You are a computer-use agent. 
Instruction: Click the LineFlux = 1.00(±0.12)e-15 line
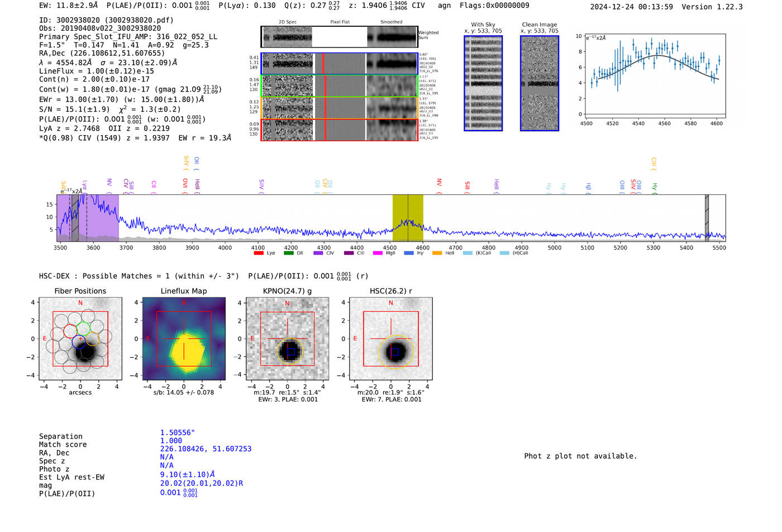click(x=97, y=71)
